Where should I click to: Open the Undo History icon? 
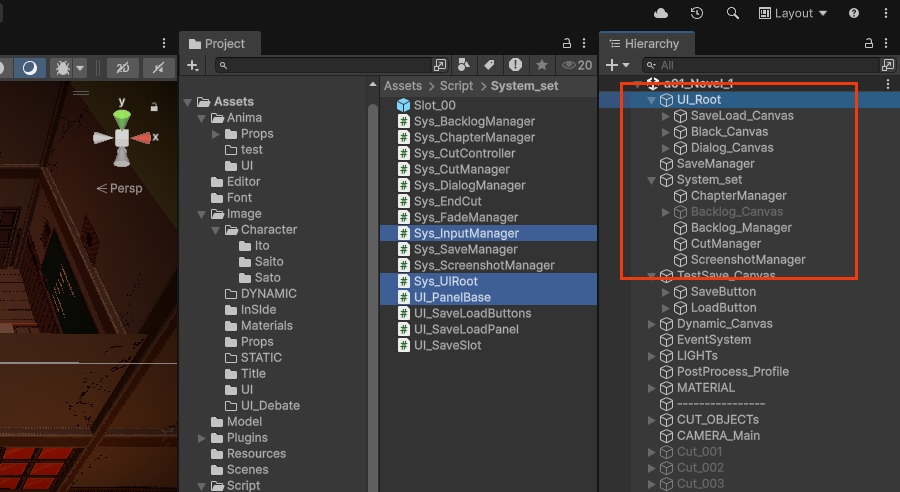[x=697, y=13]
